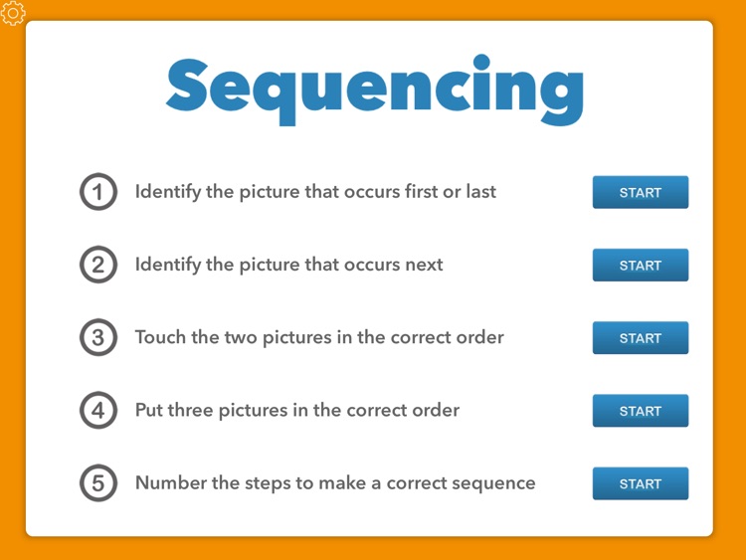
Task: Start the two pictures order activity
Action: (x=640, y=338)
